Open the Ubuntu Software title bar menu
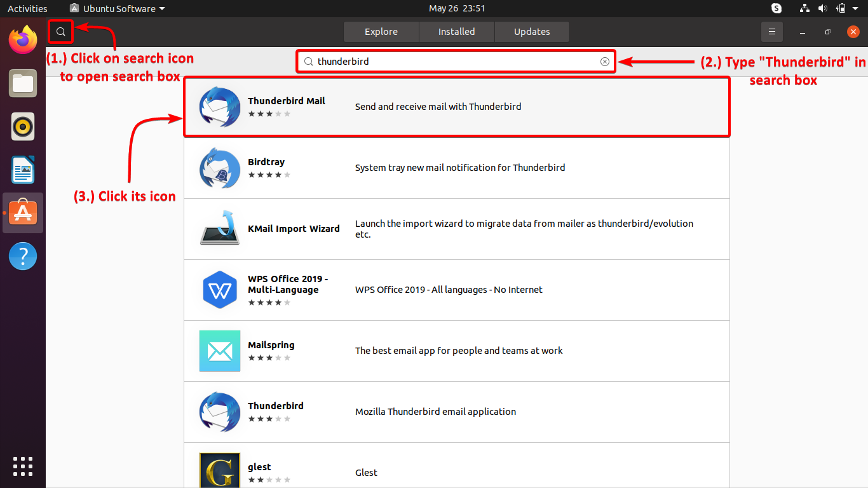This screenshot has width=868, height=488. click(117, 8)
